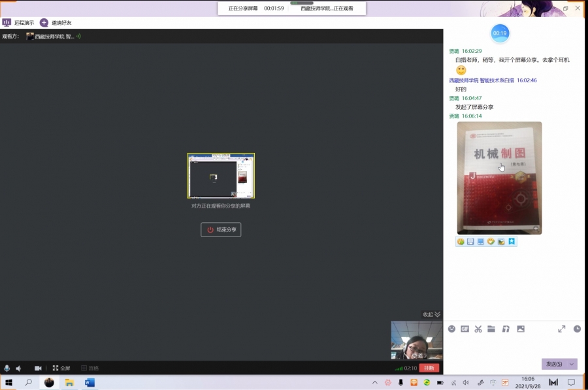Viewport: 588px width, 390px height.
Task: Open the 机械制图 book image thumbnail
Action: (499, 178)
